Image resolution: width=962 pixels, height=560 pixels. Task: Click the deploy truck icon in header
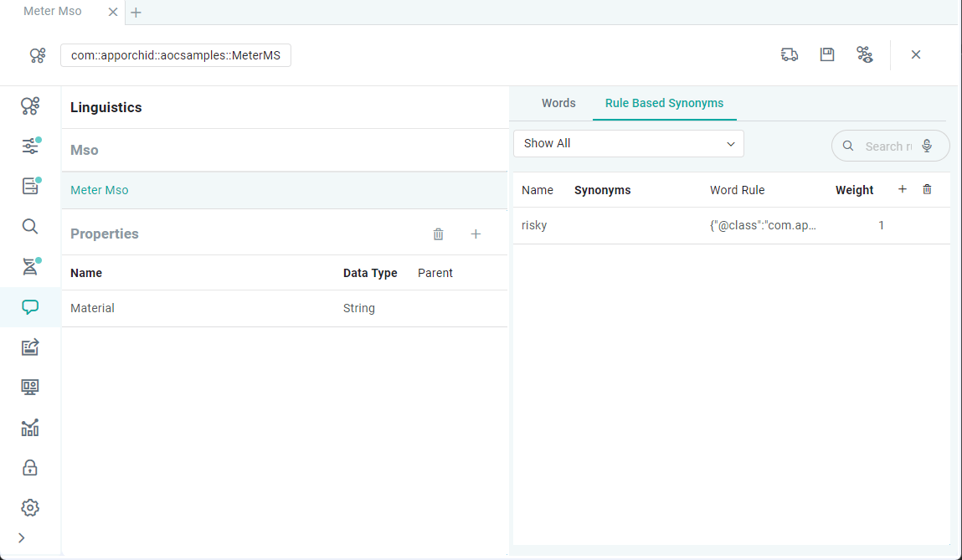789,54
